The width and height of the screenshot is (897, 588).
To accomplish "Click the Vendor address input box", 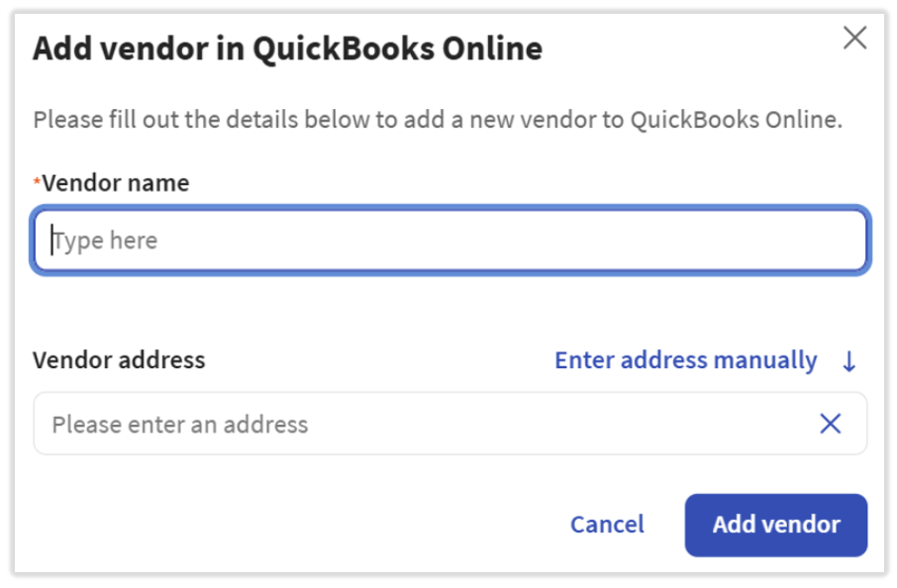I will [426, 424].
